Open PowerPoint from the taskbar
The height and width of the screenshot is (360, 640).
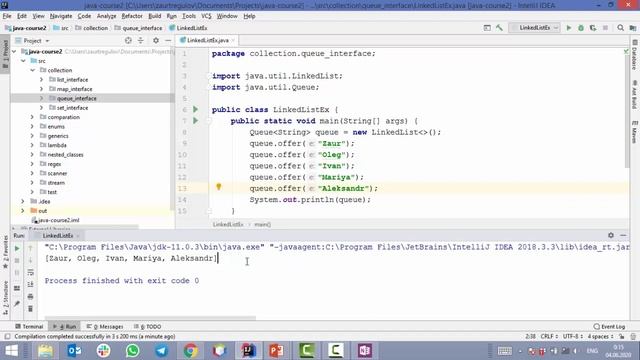pos(277,351)
